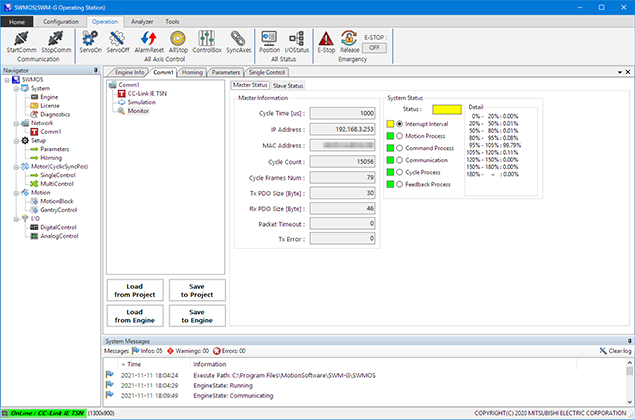Click the Load from Project button
The width and height of the screenshot is (635, 420).
pos(134,292)
